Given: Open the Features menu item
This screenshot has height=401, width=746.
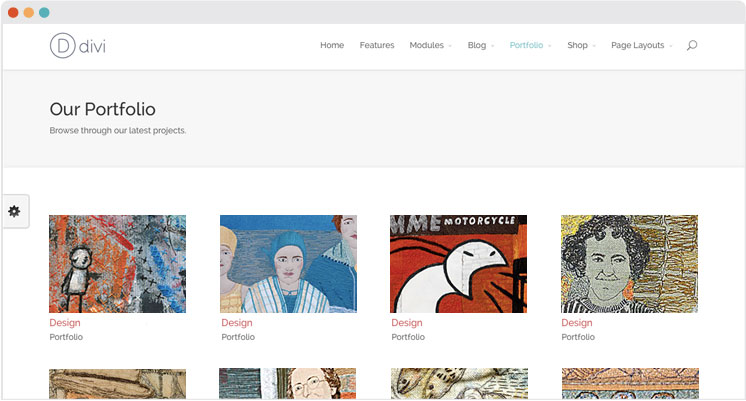Looking at the screenshot, I should tap(377, 45).
